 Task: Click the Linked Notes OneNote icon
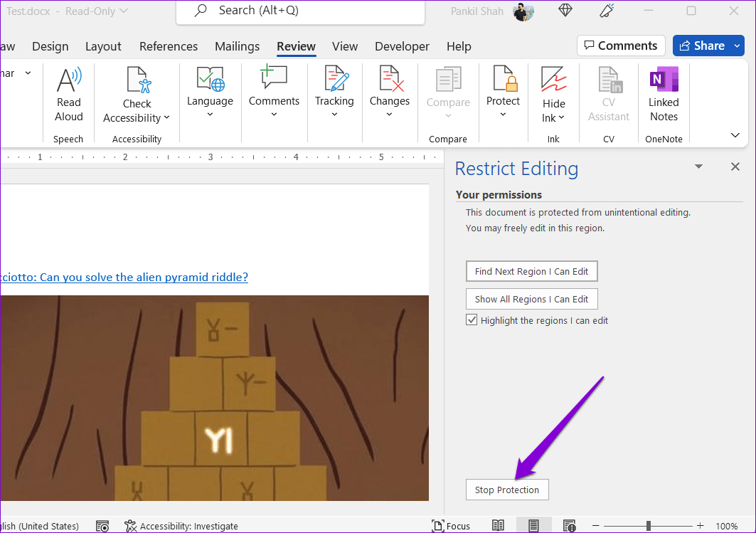[664, 80]
